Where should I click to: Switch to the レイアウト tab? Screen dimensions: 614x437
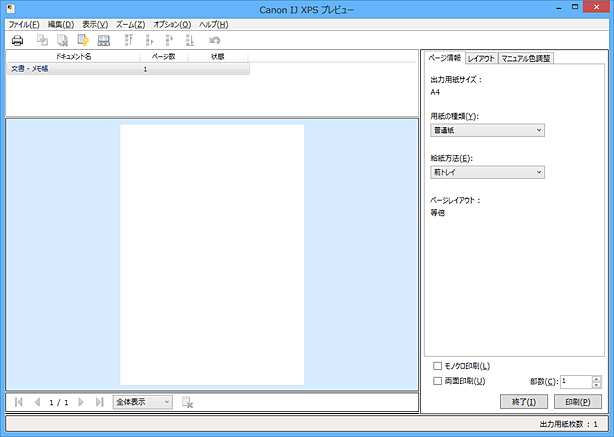(x=481, y=58)
